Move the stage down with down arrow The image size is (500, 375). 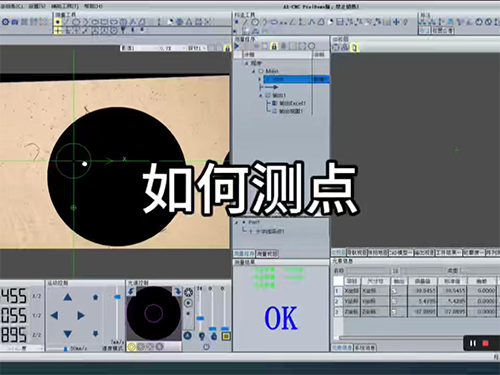[68, 334]
